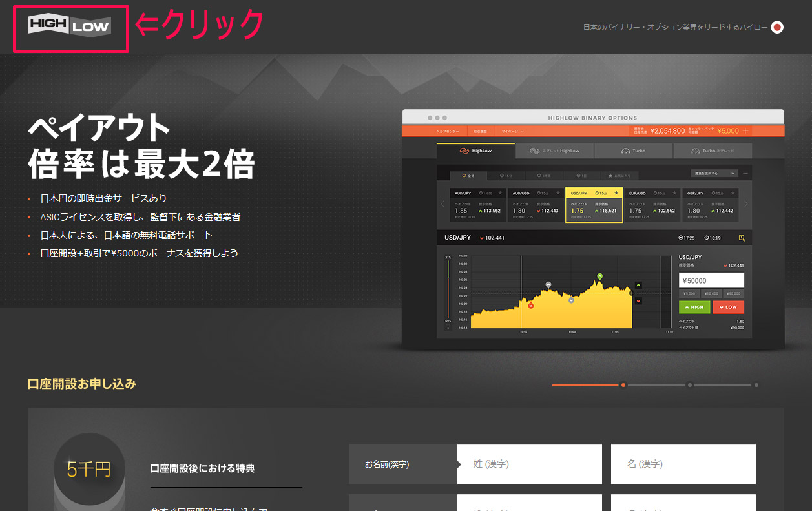812x511 pixels.
Task: Go to next assets with right carousel arrow
Action: click(x=746, y=204)
